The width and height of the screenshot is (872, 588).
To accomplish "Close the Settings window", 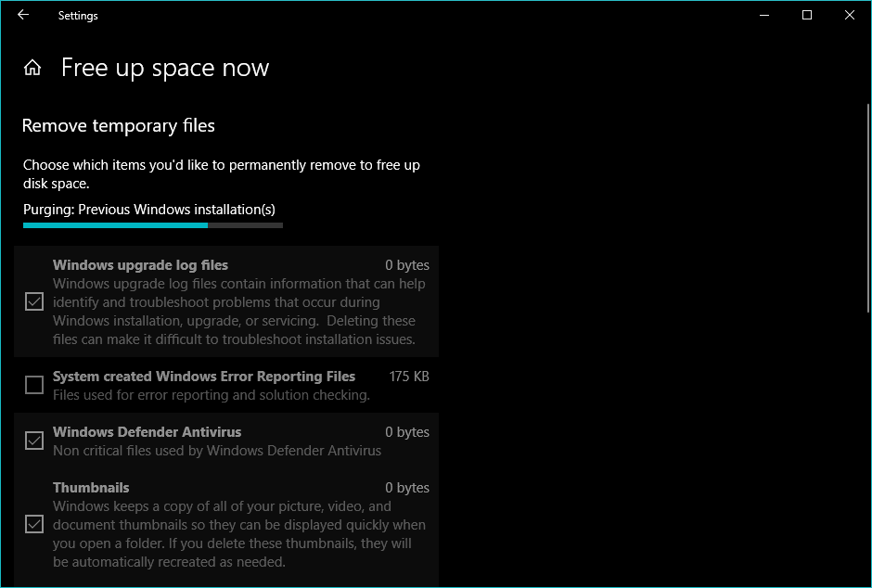I will (x=850, y=15).
